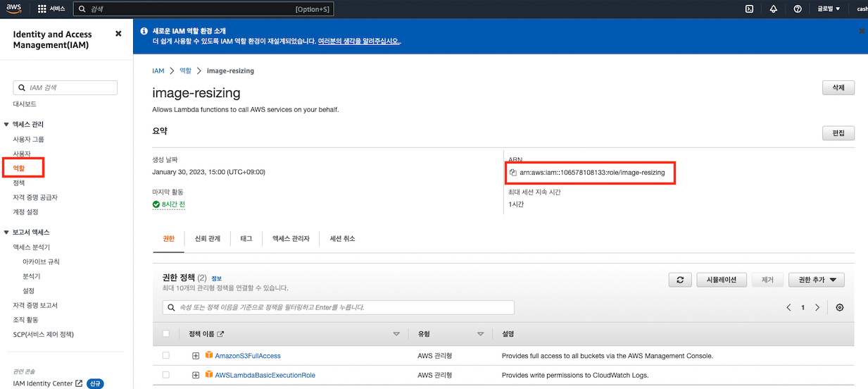Focus the IAM 검색 sidebar field
The image size is (868, 389).
coord(65,88)
